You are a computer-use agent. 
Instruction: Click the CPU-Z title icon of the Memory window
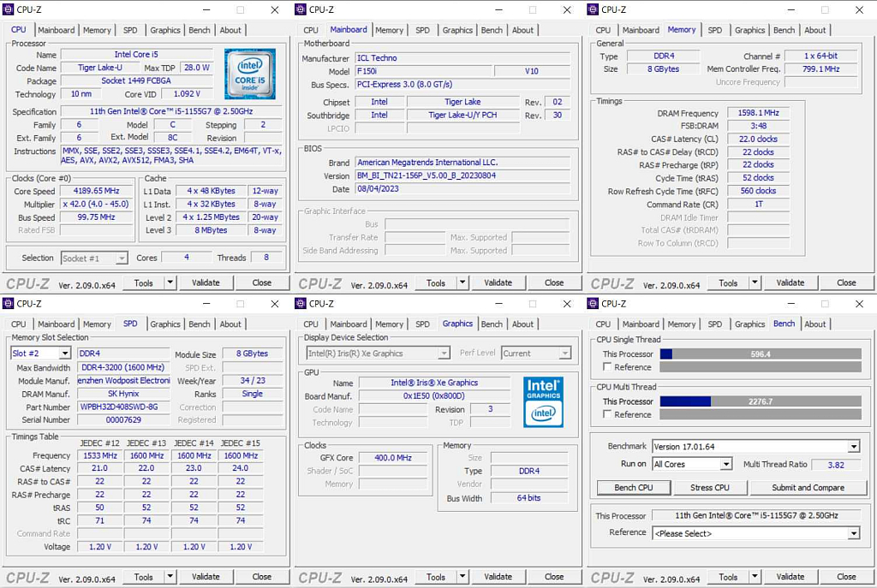pos(594,9)
